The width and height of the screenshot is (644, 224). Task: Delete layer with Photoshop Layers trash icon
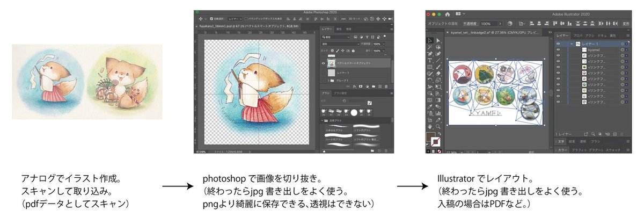point(386,86)
